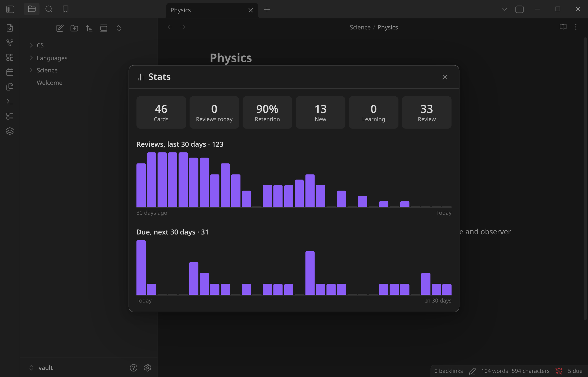Open the daily note calendar icon

point(10,72)
